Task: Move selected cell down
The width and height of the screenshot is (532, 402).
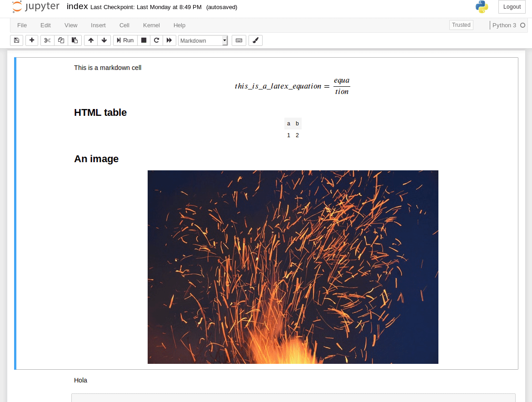Action: click(104, 40)
